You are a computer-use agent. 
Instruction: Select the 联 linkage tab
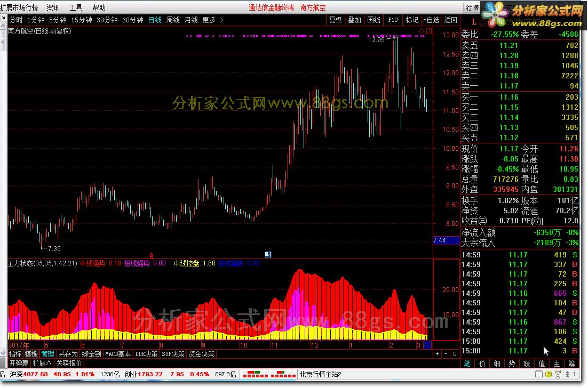point(527,363)
